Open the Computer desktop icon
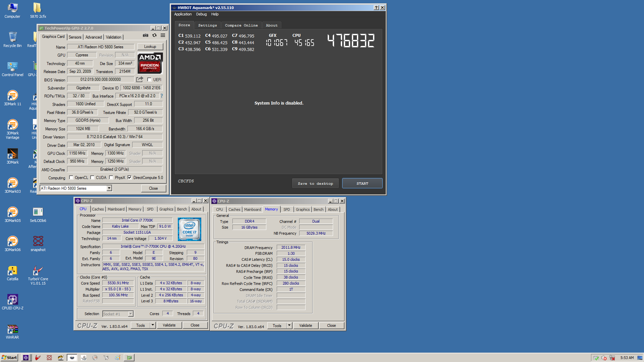 pos(12,10)
